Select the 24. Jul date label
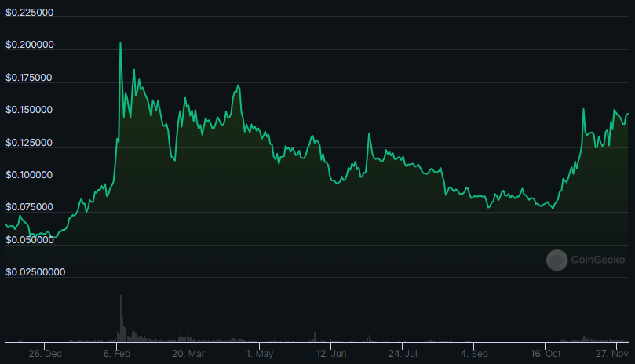Screen dimensions: 635x364 [x=403, y=354]
